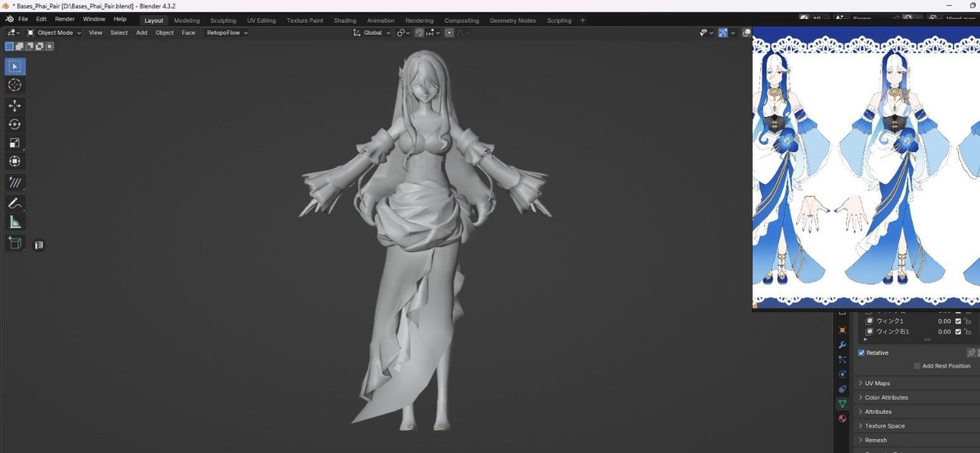Open the Physics properties tab
This screenshot has width=980, height=453.
point(843,375)
